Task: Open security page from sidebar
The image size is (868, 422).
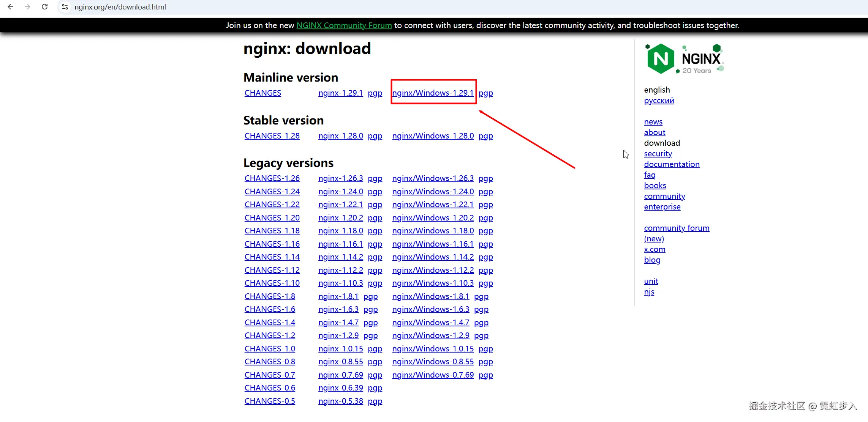Action: tap(658, 154)
